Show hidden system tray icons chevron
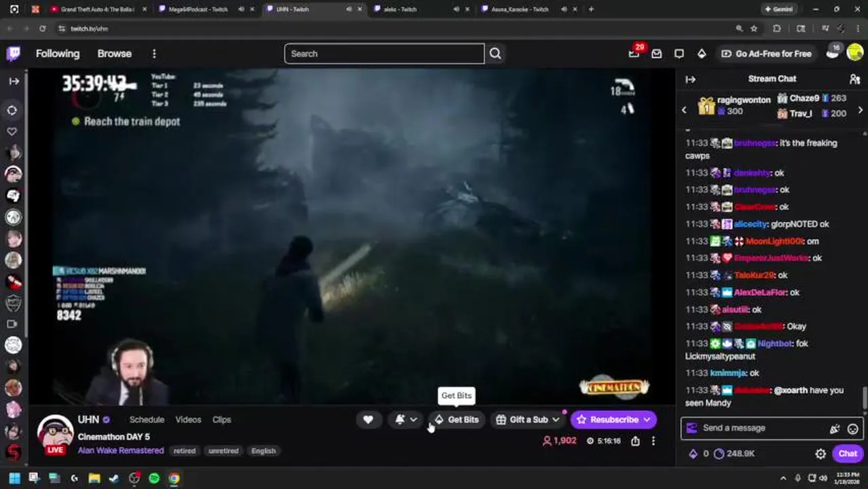 click(x=783, y=478)
